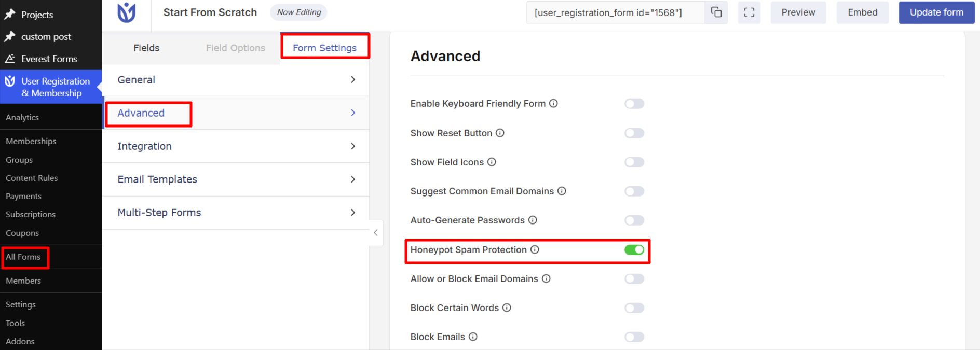Open Memberships in sidebar

coord(31,141)
